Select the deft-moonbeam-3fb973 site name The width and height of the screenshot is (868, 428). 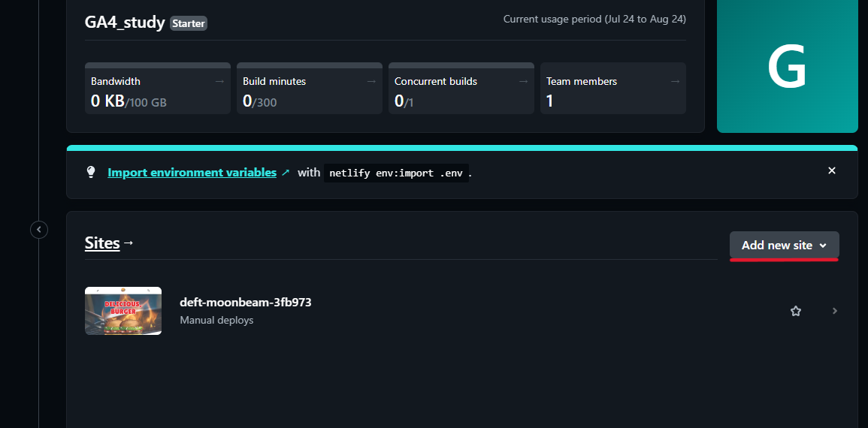point(245,303)
